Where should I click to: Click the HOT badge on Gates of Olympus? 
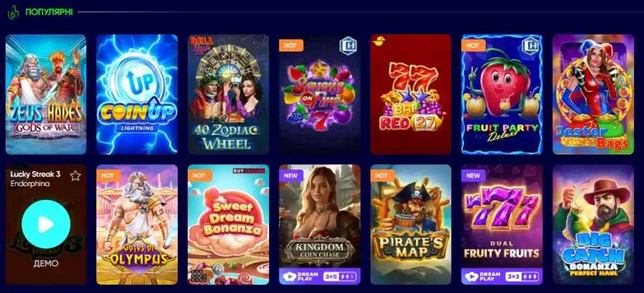[108, 175]
